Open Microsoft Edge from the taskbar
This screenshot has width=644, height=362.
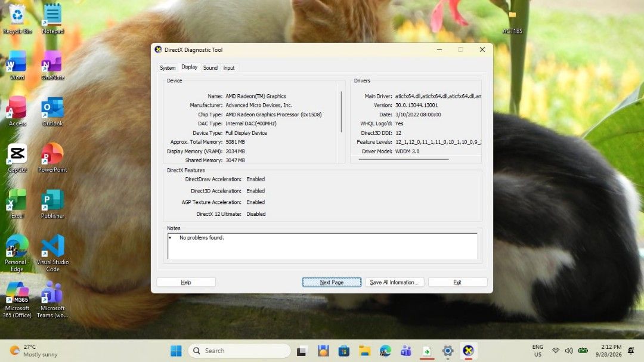tap(385, 351)
